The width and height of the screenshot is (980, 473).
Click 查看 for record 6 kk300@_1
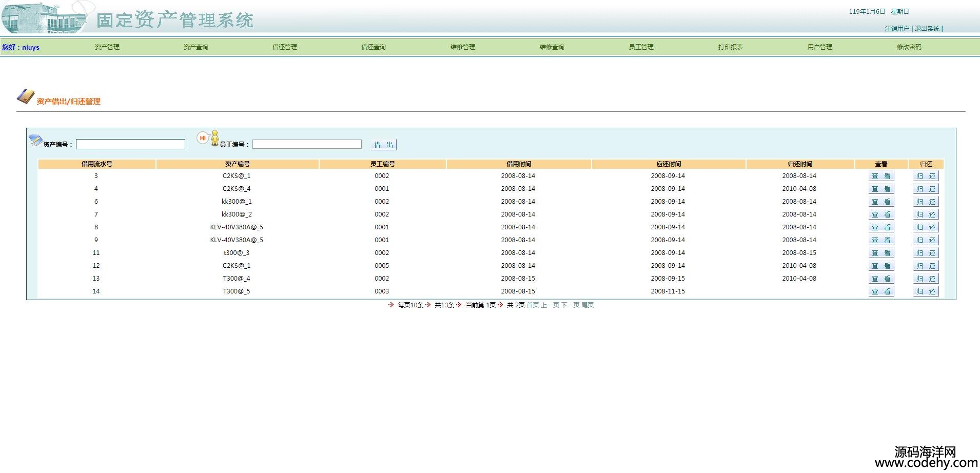pyautogui.click(x=881, y=202)
